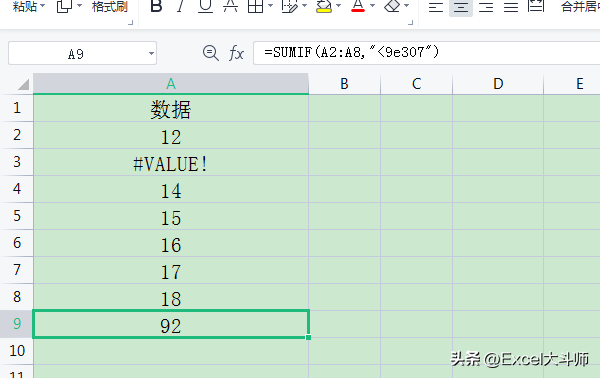Toggle Bold formatting
Viewport: 600px width, 378px height.
[x=156, y=6]
